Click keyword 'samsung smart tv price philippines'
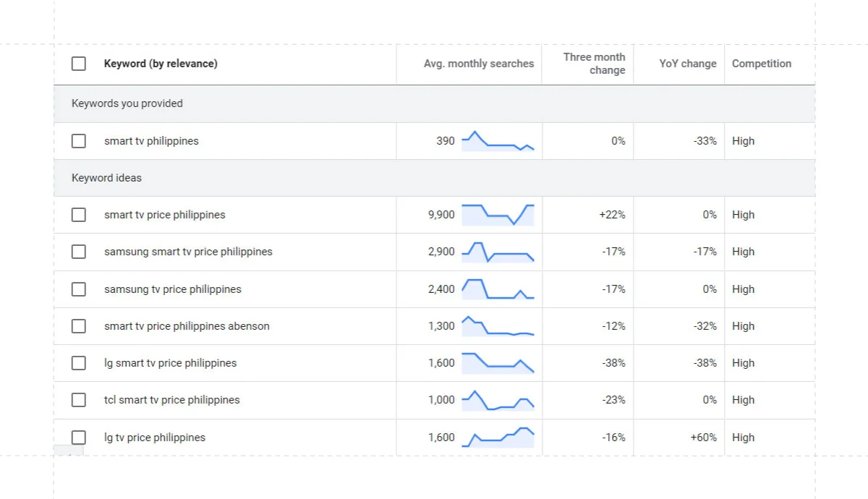 tap(188, 252)
